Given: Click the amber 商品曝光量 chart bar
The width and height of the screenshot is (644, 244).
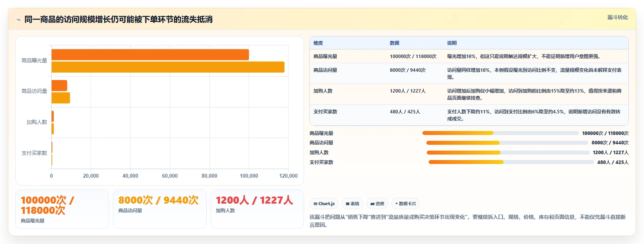Looking at the screenshot, I should point(168,67).
